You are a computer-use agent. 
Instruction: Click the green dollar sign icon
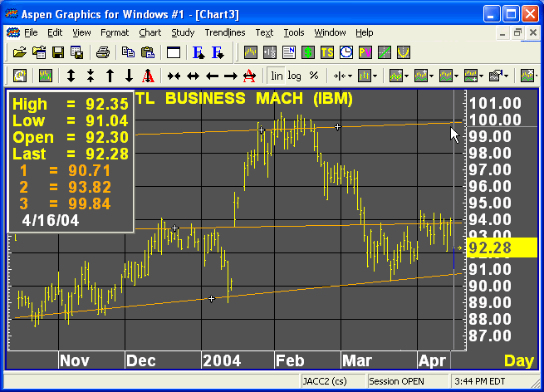click(308, 52)
